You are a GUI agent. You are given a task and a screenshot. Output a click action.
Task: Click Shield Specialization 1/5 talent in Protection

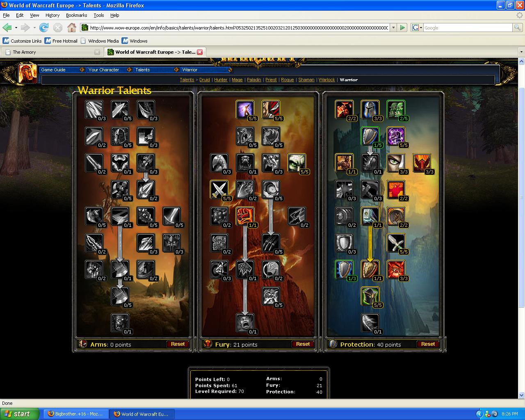point(370,136)
